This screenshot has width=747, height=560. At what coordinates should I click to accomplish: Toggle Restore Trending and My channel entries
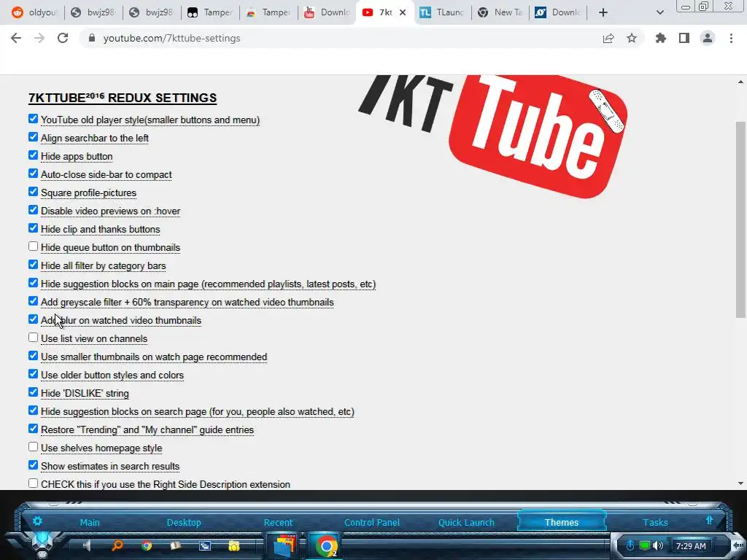tap(33, 429)
